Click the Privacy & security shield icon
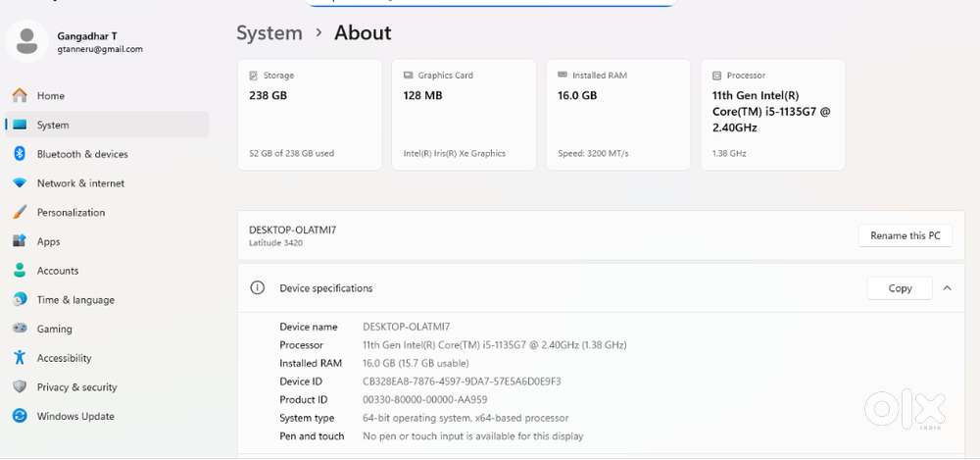The height and width of the screenshot is (460, 980). [x=20, y=386]
